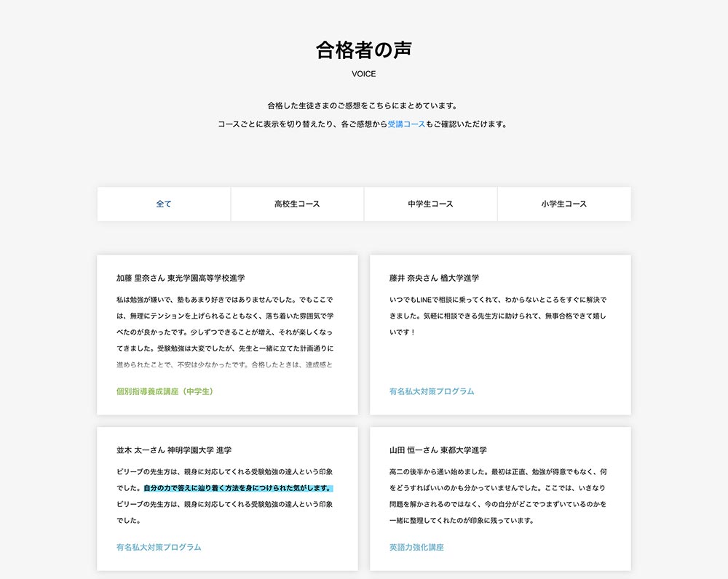Click the 合格者の声 page heading
This screenshot has height=579, width=728.
pos(364,49)
